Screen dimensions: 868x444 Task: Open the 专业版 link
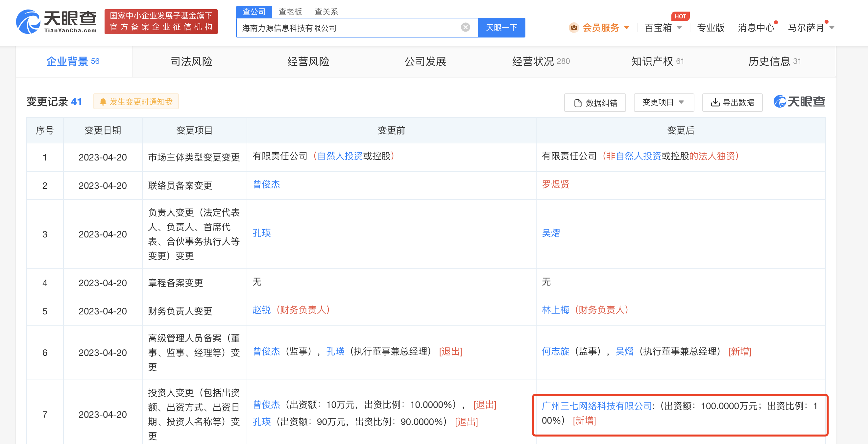(x=711, y=28)
